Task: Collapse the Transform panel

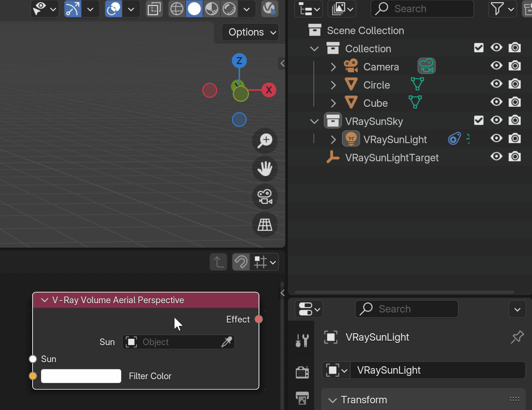Action: [x=333, y=400]
